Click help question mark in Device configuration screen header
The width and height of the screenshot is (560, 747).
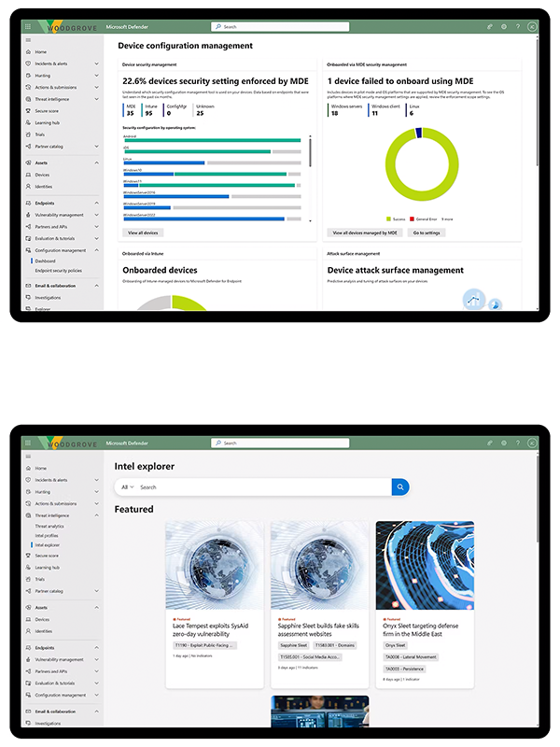pyautogui.click(x=518, y=27)
